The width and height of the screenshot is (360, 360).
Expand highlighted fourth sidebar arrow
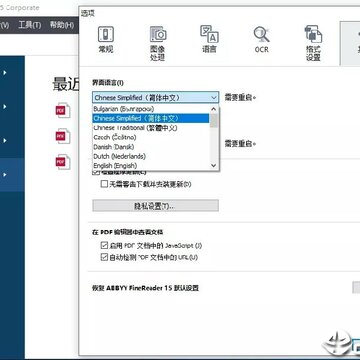pos(5,175)
